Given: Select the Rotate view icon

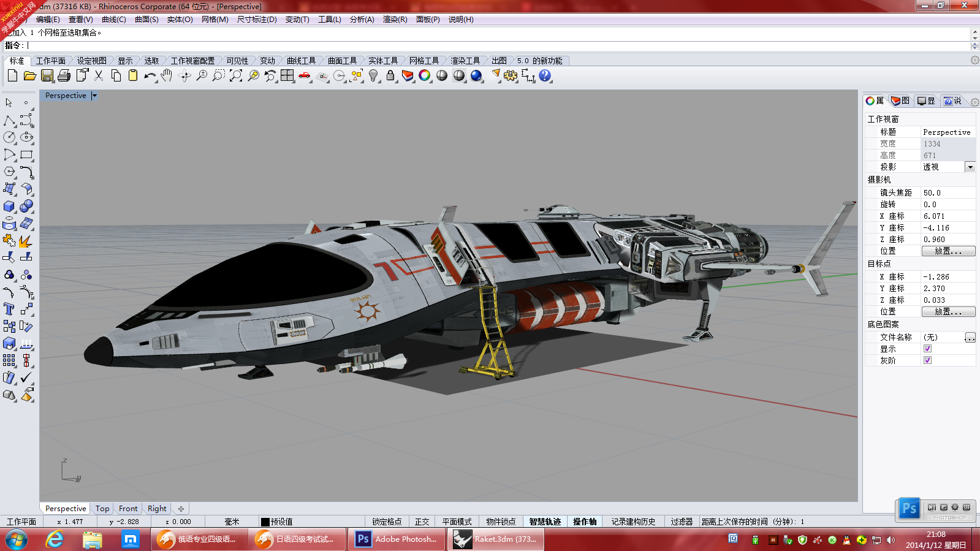Looking at the screenshot, I should (x=184, y=75).
